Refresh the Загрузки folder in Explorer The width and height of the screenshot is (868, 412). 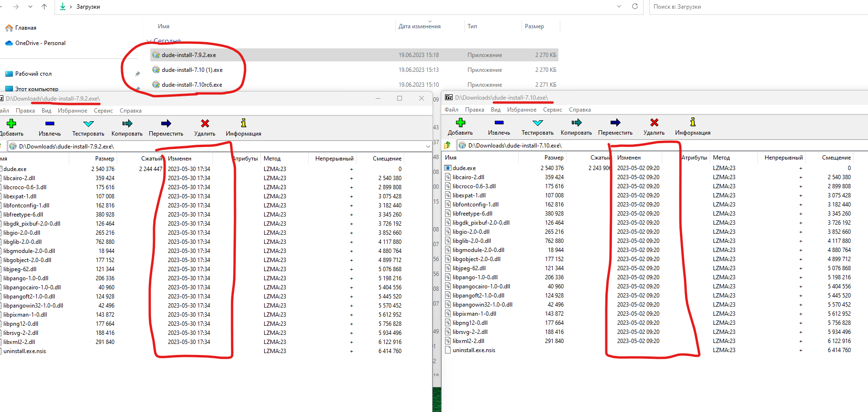635,7
